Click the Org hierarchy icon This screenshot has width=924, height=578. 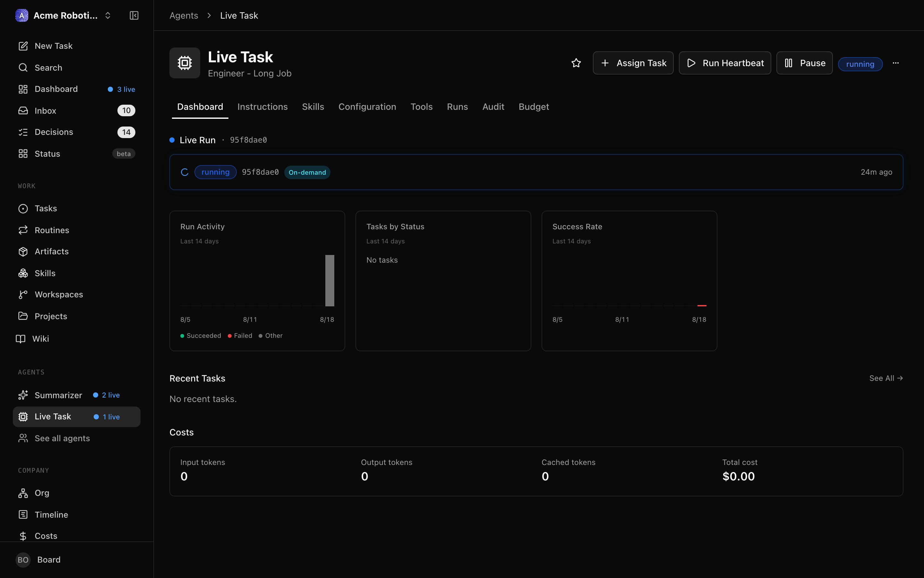tap(23, 493)
